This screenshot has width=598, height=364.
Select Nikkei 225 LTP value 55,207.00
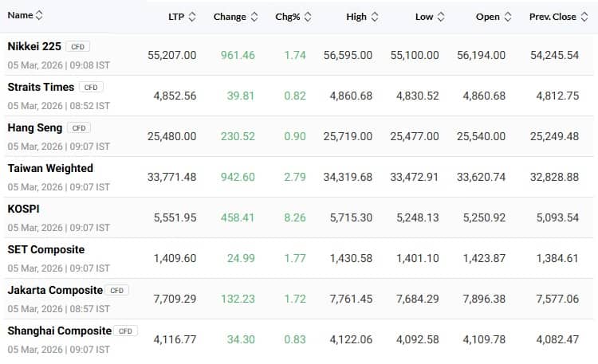click(172, 55)
